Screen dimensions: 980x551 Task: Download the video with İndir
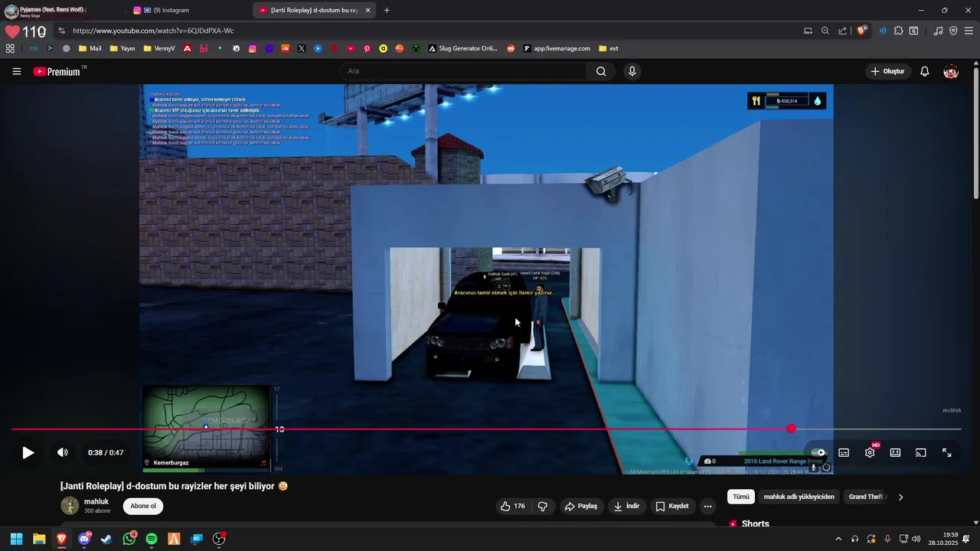point(626,506)
